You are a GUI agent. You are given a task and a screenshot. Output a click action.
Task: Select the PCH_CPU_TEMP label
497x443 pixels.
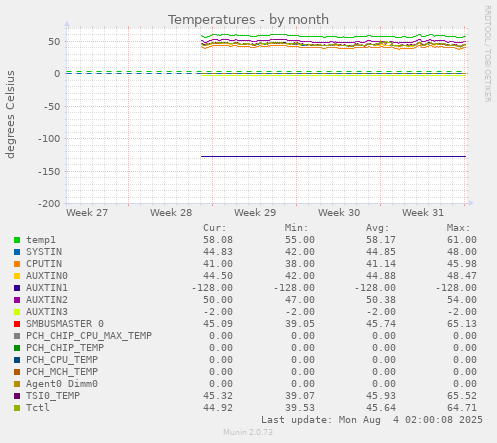[62, 360]
